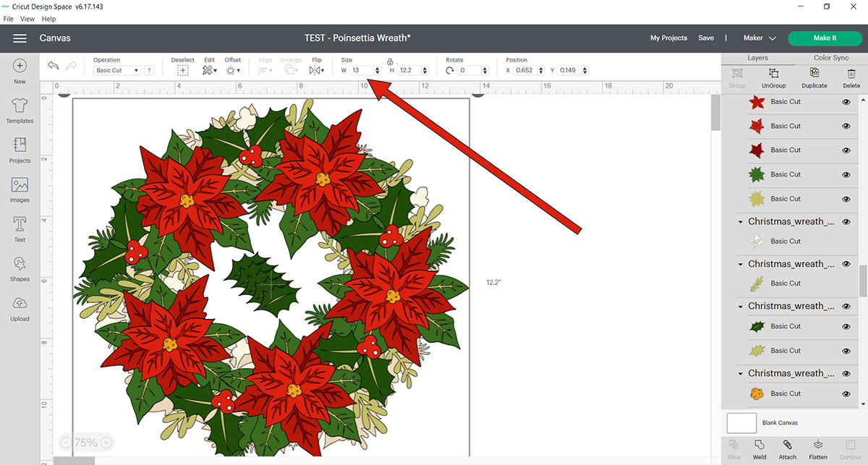Click the Redo arrow
The image size is (868, 465).
(71, 66)
